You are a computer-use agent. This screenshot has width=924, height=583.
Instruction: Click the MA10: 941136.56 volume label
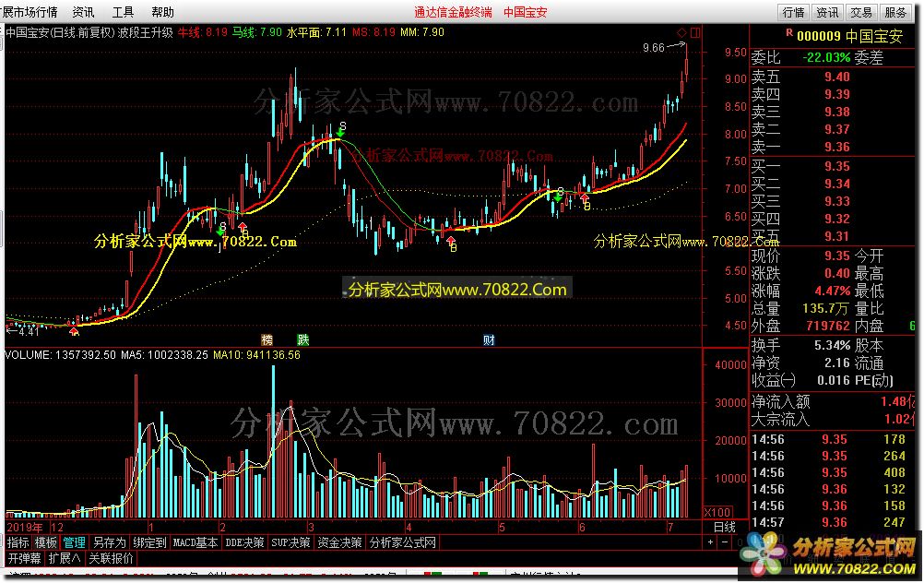pyautogui.click(x=256, y=355)
